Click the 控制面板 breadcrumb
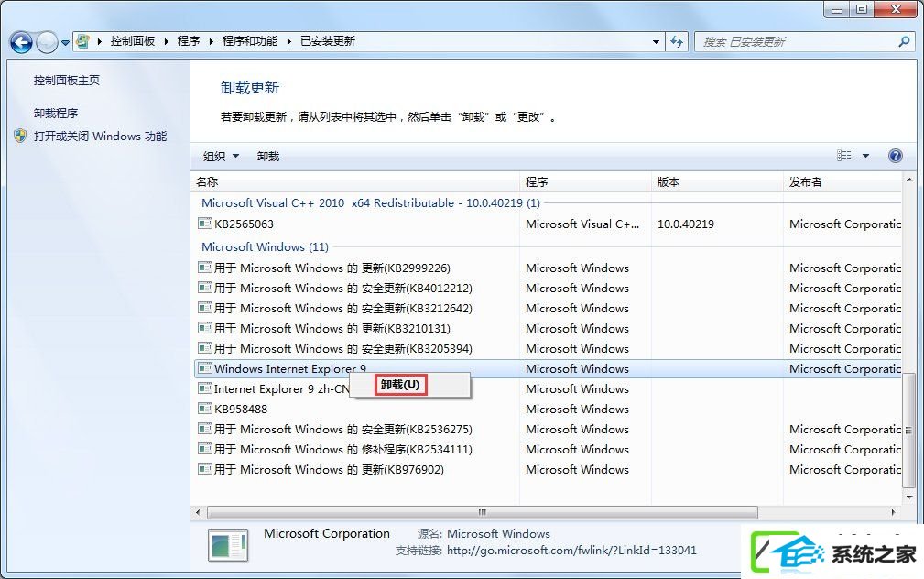The width and height of the screenshot is (924, 579). [133, 41]
